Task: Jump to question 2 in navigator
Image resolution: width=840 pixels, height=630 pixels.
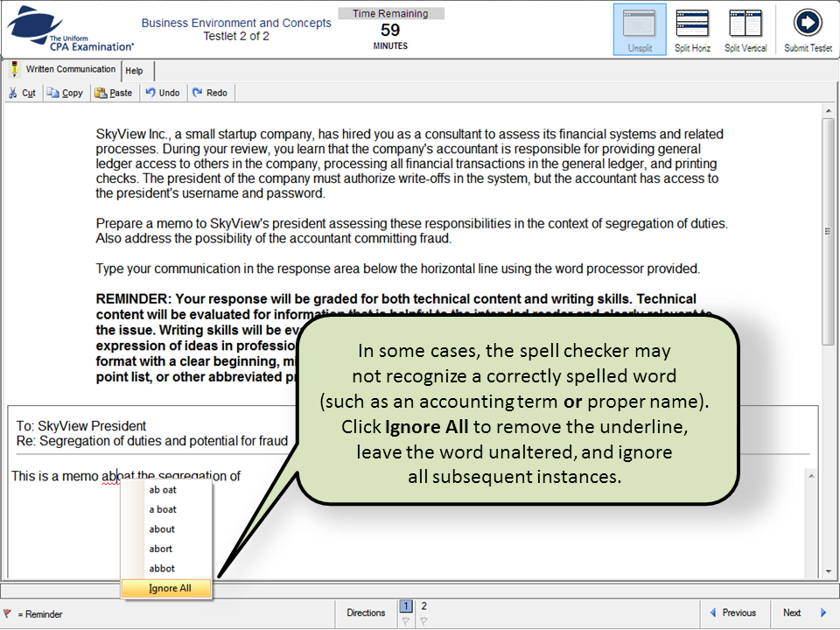Action: click(x=424, y=605)
